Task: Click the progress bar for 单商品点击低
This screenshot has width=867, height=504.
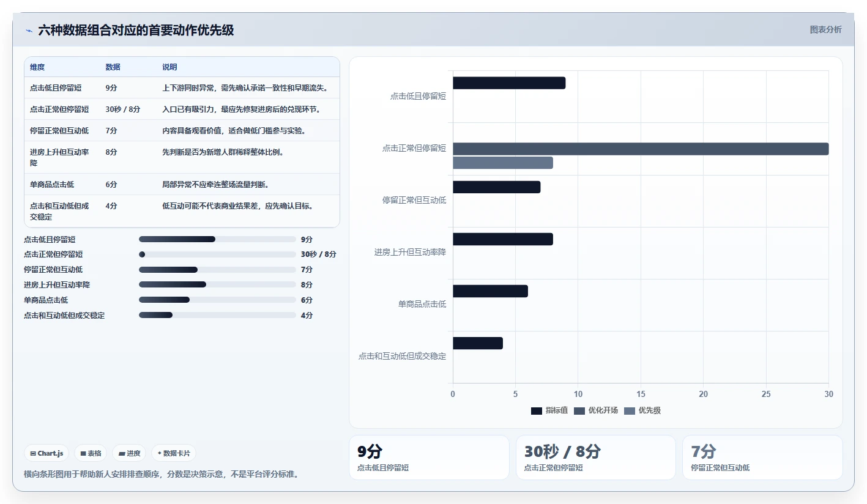Action: tap(217, 300)
